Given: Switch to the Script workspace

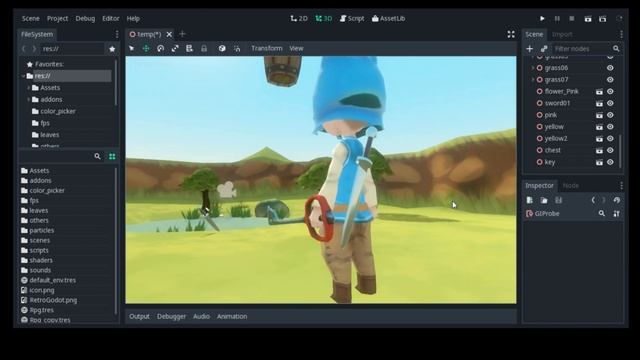Looking at the screenshot, I should (x=352, y=18).
